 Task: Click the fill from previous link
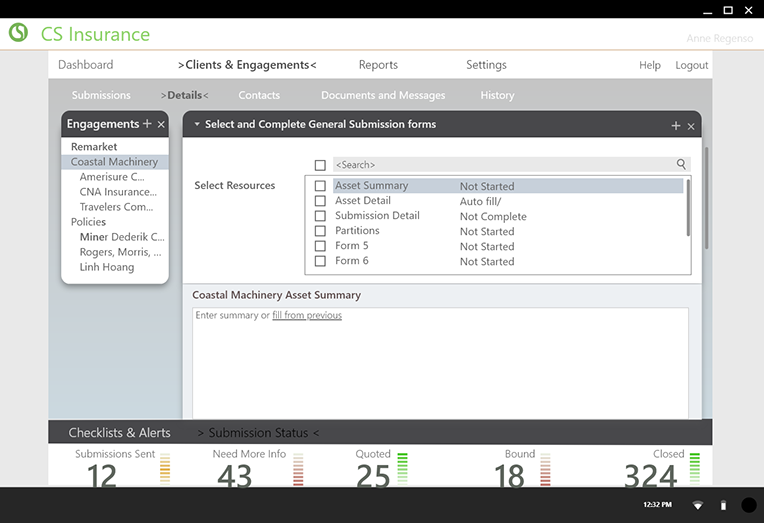(307, 316)
